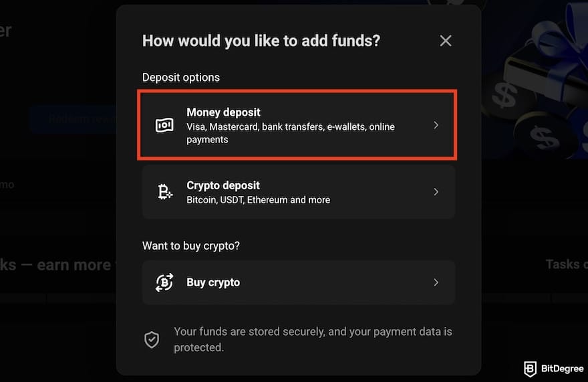Click the dimmed Redeem button behind the dialog
588x382 pixels.
pyautogui.click(x=73, y=119)
